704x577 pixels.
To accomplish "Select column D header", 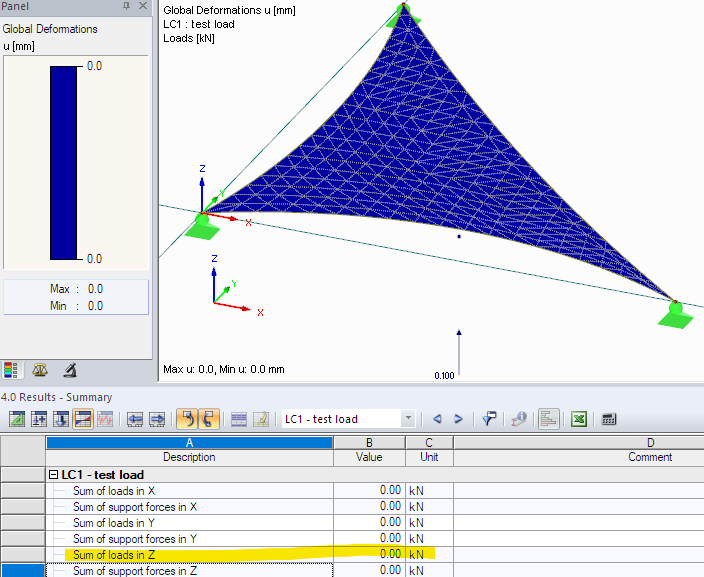I will (579, 443).
